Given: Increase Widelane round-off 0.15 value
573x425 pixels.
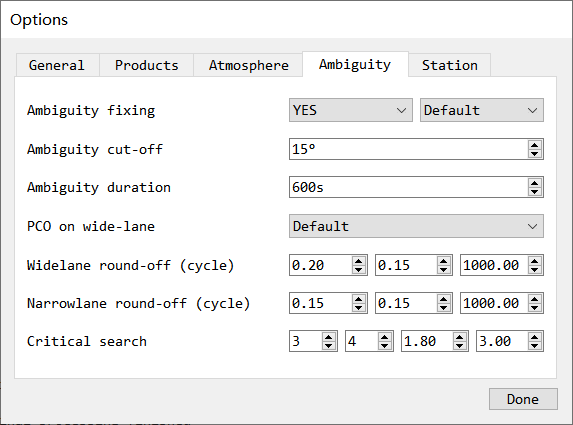Looking at the screenshot, I should click(444, 261).
